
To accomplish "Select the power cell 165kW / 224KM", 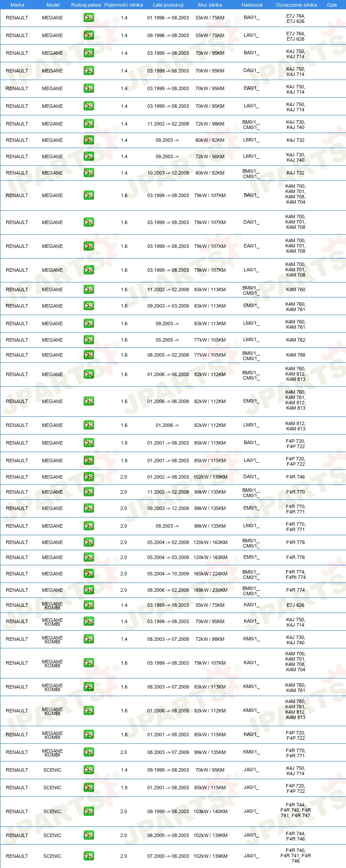I will [210, 574].
